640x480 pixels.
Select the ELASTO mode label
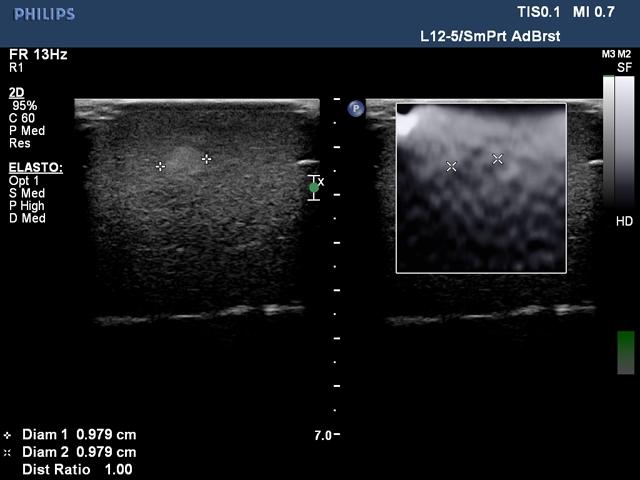[35, 168]
